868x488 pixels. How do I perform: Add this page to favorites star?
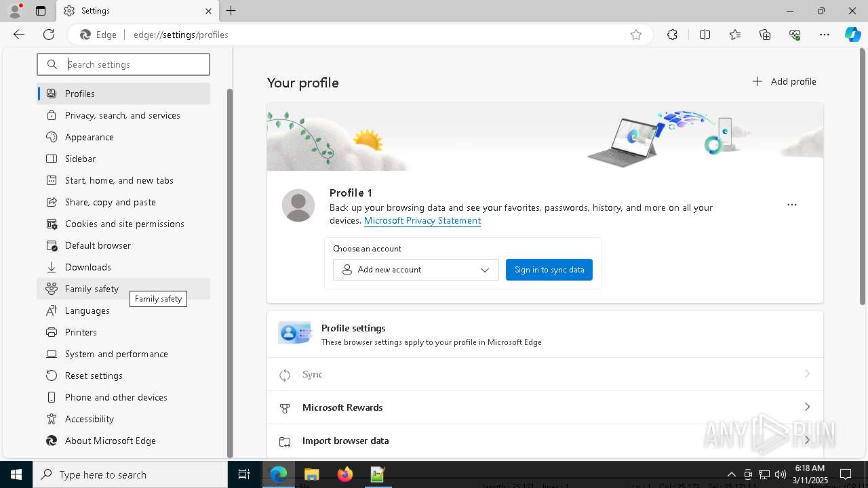point(636,35)
